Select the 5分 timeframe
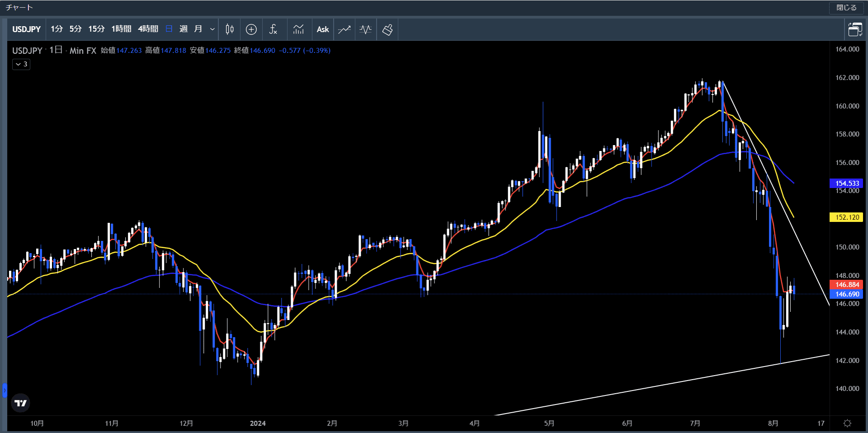The width and height of the screenshot is (868, 433). click(75, 29)
